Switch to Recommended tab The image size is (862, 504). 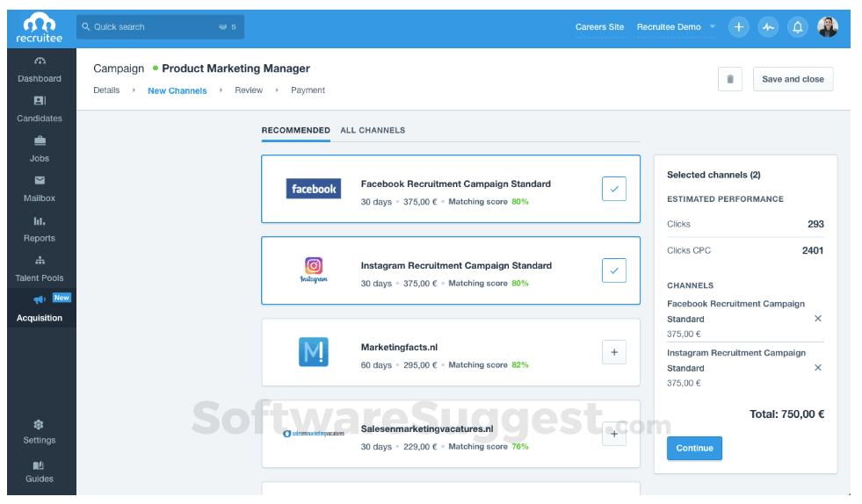point(296,130)
